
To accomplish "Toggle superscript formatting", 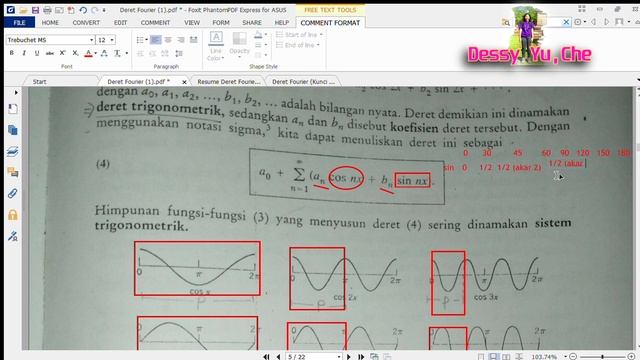I will point(62,53).
